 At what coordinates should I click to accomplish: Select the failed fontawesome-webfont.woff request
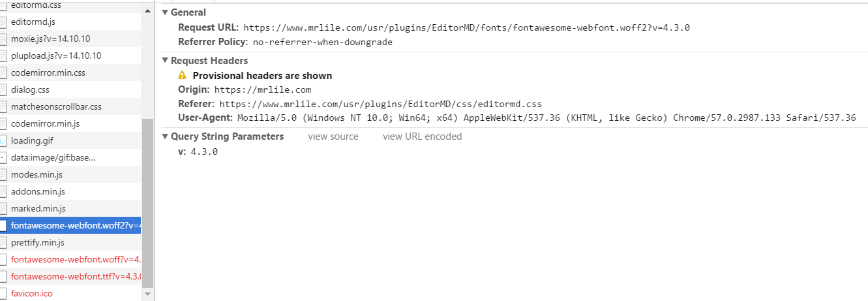coord(76,260)
